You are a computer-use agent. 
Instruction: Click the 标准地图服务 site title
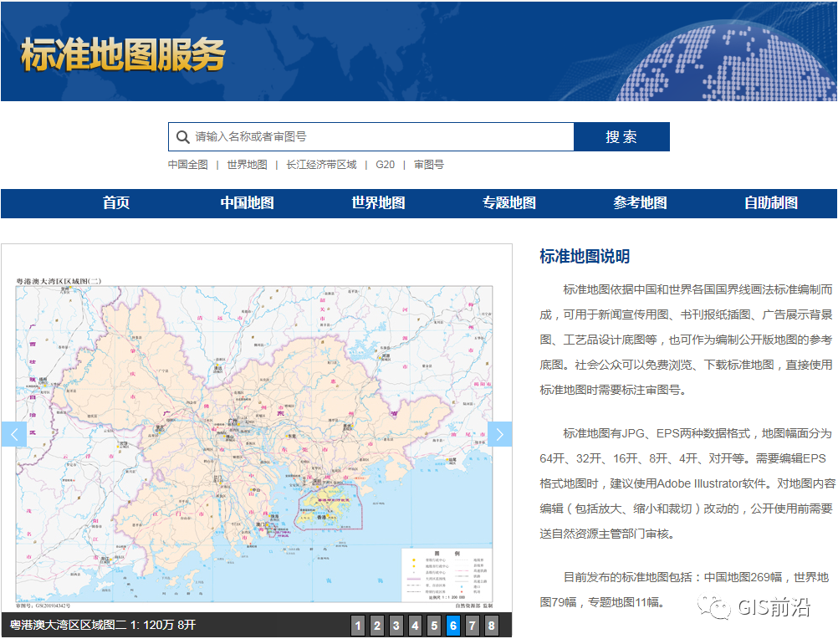(x=123, y=54)
